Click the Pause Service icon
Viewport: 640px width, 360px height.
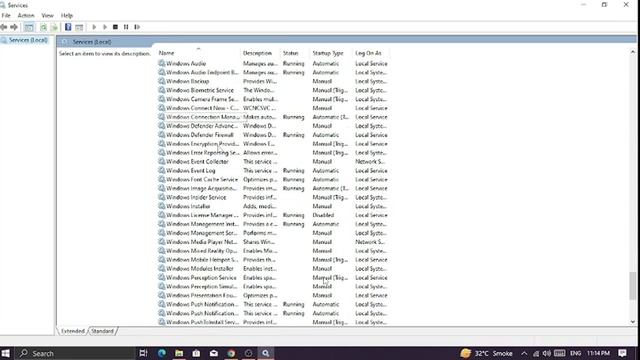(x=126, y=27)
